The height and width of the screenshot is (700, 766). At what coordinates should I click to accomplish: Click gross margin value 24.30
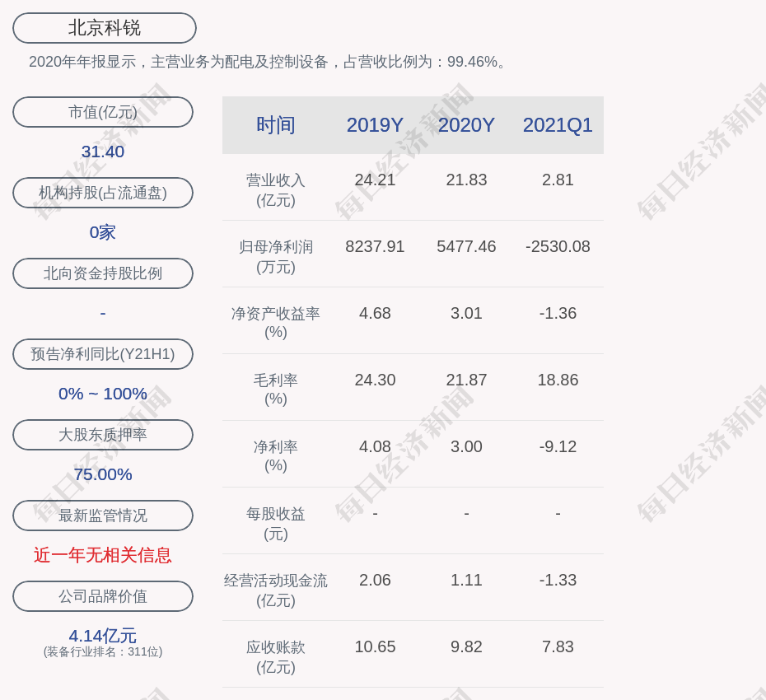point(375,380)
